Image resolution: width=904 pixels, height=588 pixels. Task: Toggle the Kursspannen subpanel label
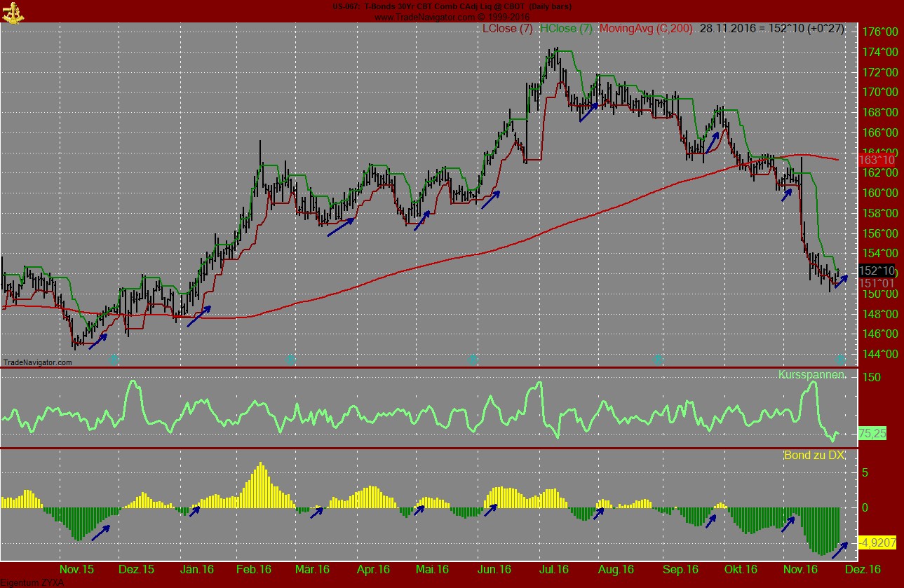(x=812, y=376)
